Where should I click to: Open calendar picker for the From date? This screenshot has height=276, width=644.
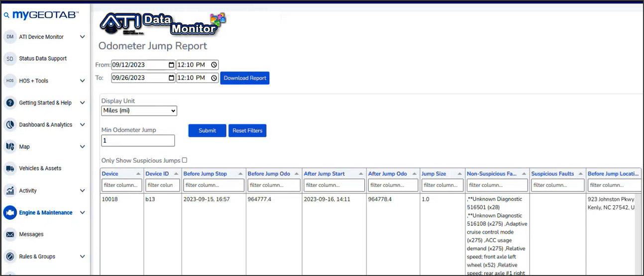click(x=172, y=65)
